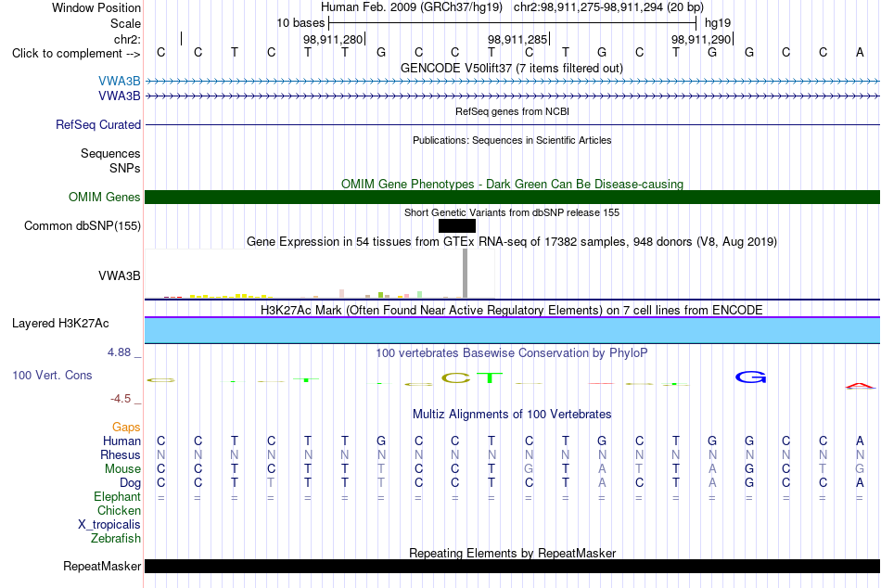
Task: Click the GENCODE V50lift37 track title
Action: point(512,68)
